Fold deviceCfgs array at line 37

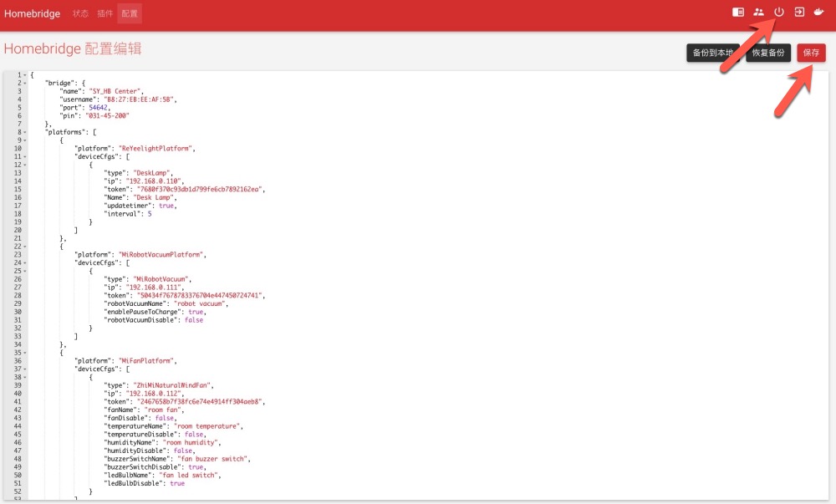[x=25, y=369]
